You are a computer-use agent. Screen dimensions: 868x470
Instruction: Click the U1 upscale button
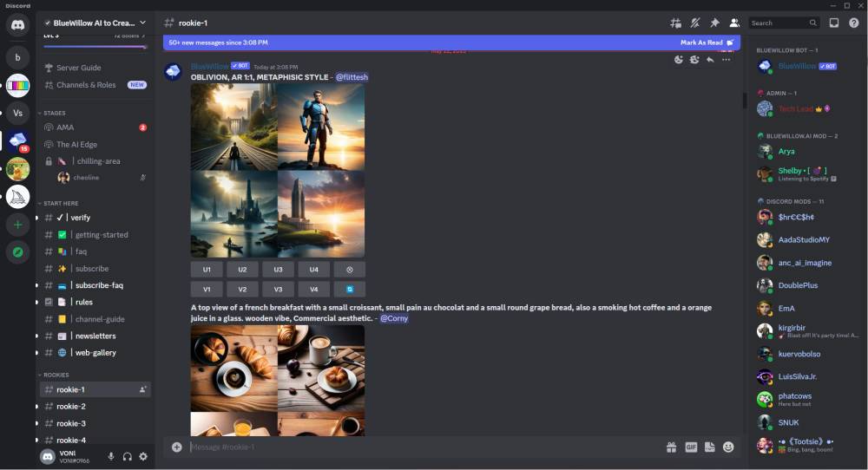tap(207, 270)
